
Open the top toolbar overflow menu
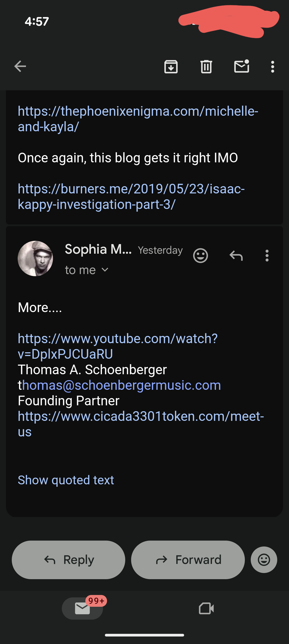point(272,66)
